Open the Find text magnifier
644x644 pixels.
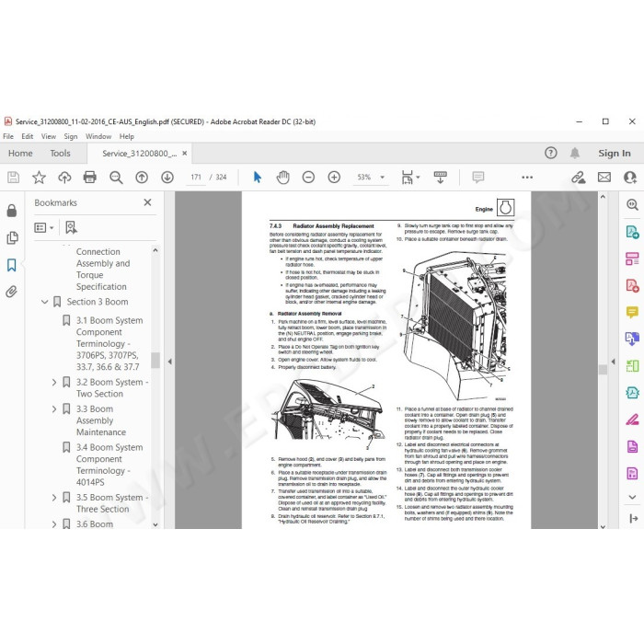point(116,178)
